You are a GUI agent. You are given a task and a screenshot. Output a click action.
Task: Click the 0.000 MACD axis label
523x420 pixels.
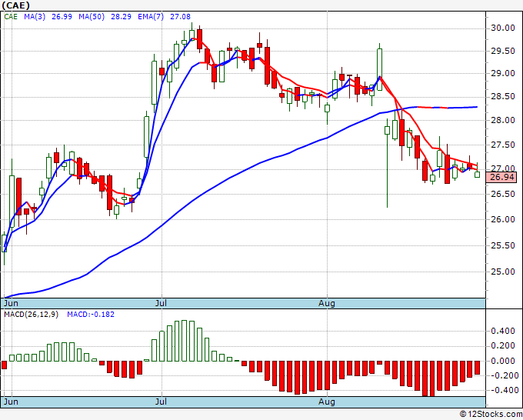(503, 361)
